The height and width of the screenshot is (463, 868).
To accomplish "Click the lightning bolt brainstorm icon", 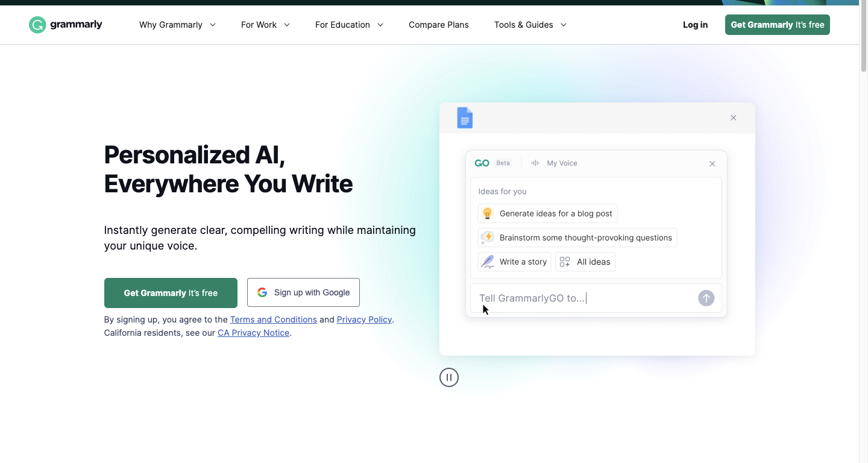I will (x=488, y=238).
